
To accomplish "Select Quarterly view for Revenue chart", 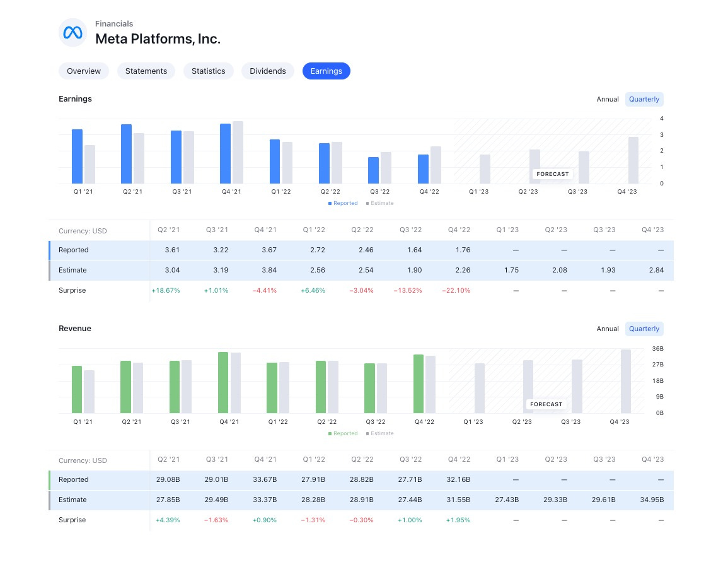I will click(644, 329).
